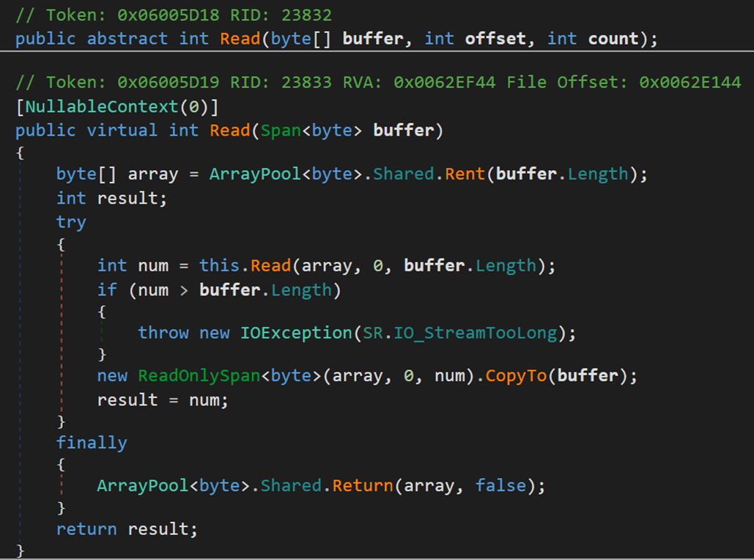Go to the Rent method reference
This screenshot has height=560, width=754.
465,174
